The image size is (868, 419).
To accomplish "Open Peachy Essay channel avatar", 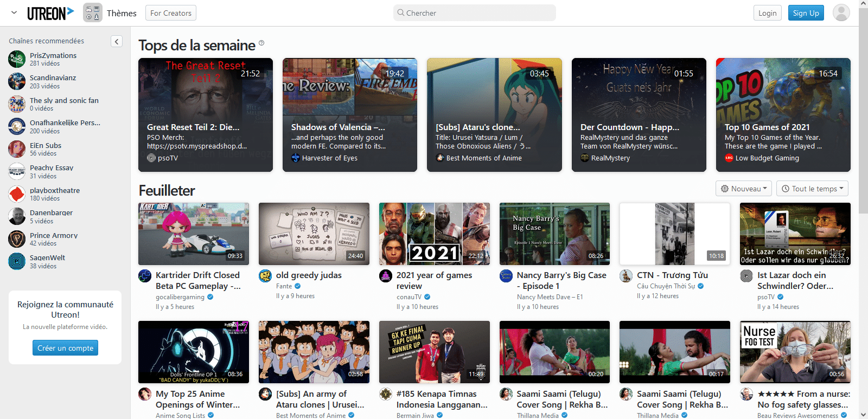I will click(17, 171).
